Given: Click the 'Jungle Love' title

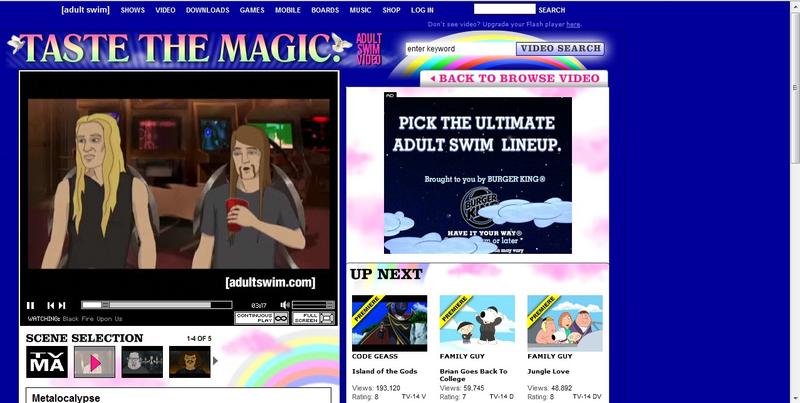Looking at the screenshot, I should [548, 371].
